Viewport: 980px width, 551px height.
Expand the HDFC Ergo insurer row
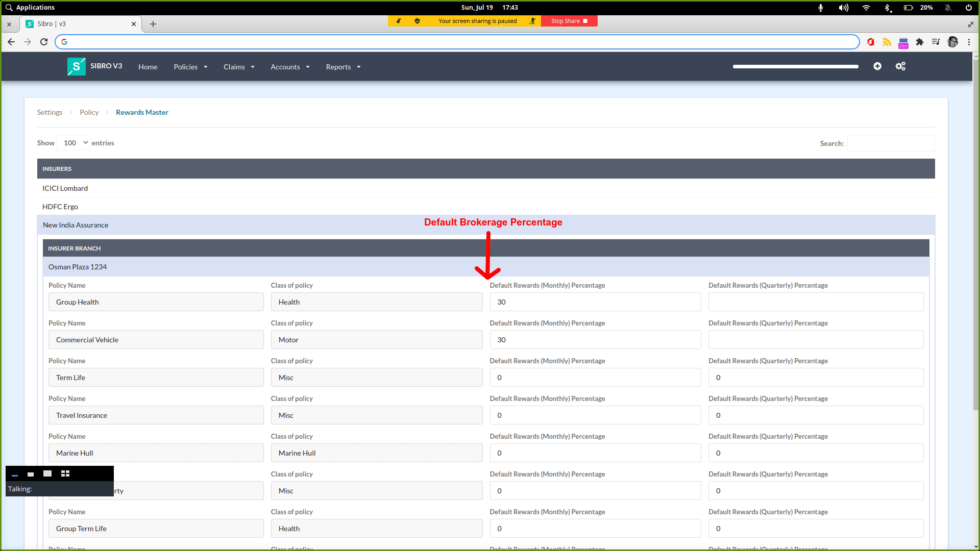click(486, 207)
